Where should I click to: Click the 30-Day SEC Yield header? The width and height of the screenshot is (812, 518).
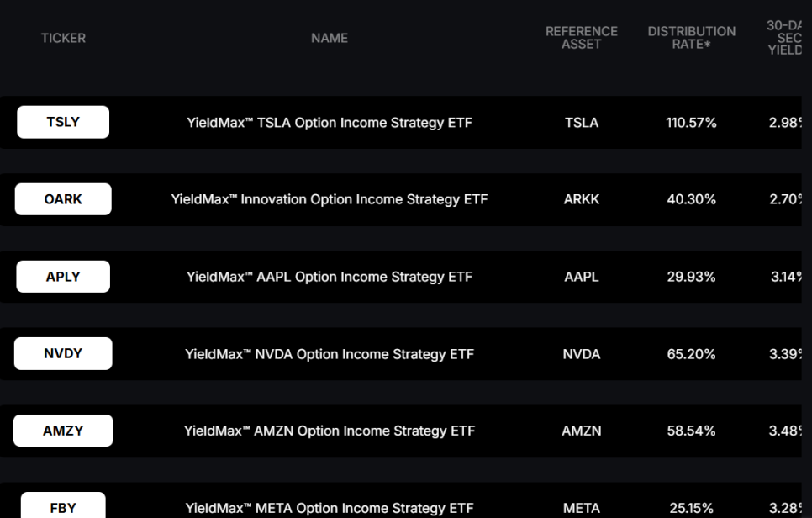(784, 38)
